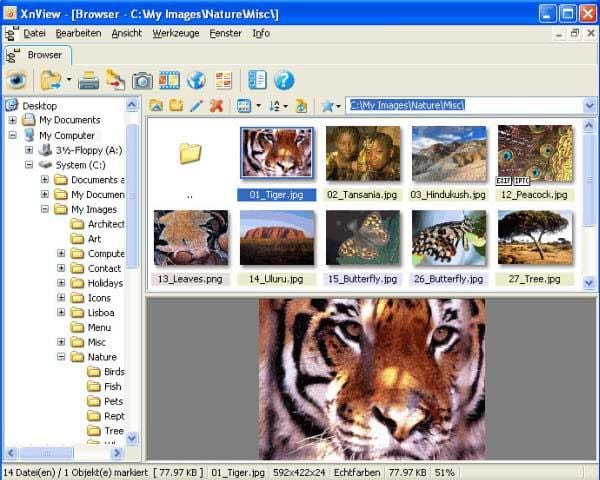Click the red delete X icon
The width and height of the screenshot is (600, 480).
point(216,106)
